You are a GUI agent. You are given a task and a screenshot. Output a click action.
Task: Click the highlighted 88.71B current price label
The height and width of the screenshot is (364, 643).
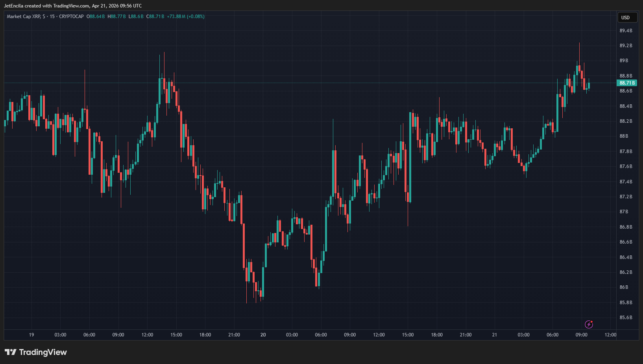pyautogui.click(x=626, y=83)
